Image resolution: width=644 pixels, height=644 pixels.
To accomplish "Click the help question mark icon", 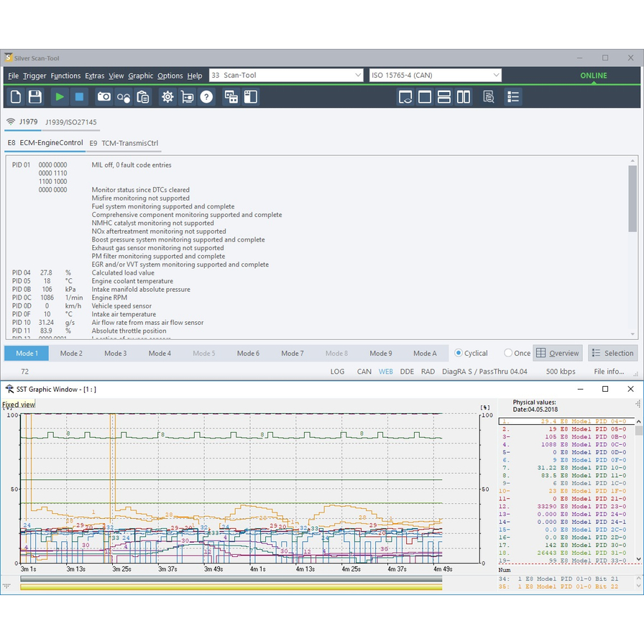I will (x=206, y=96).
